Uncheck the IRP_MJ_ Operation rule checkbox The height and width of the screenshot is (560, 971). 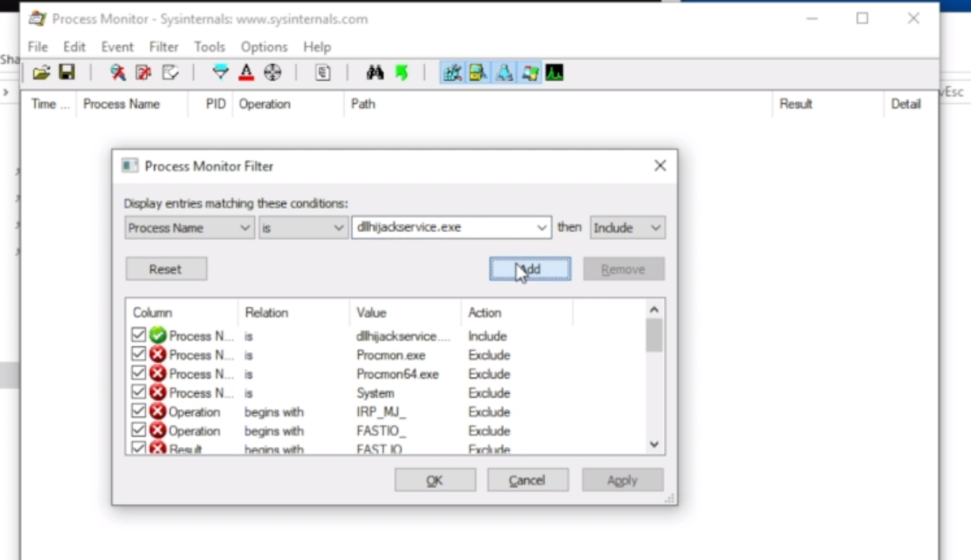tap(139, 411)
